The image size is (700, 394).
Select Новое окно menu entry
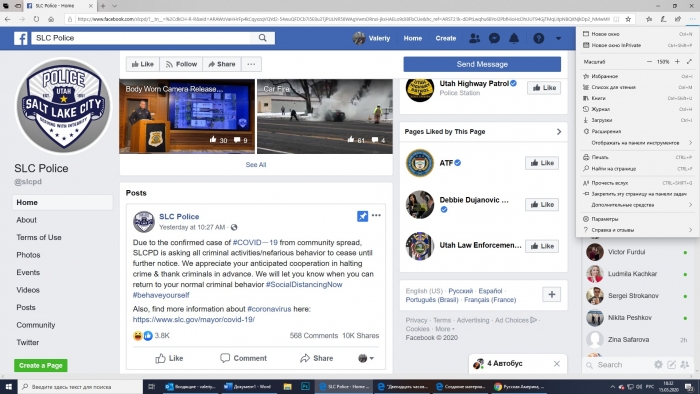(x=638, y=34)
